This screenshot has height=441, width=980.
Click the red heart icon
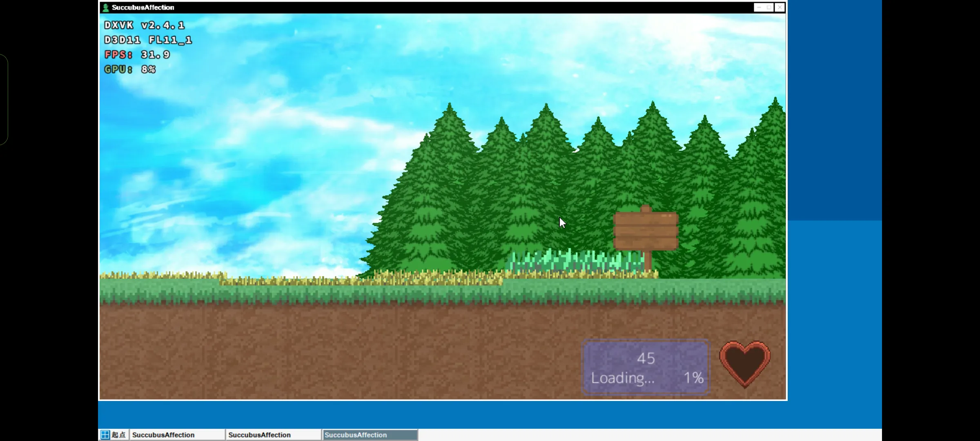745,362
